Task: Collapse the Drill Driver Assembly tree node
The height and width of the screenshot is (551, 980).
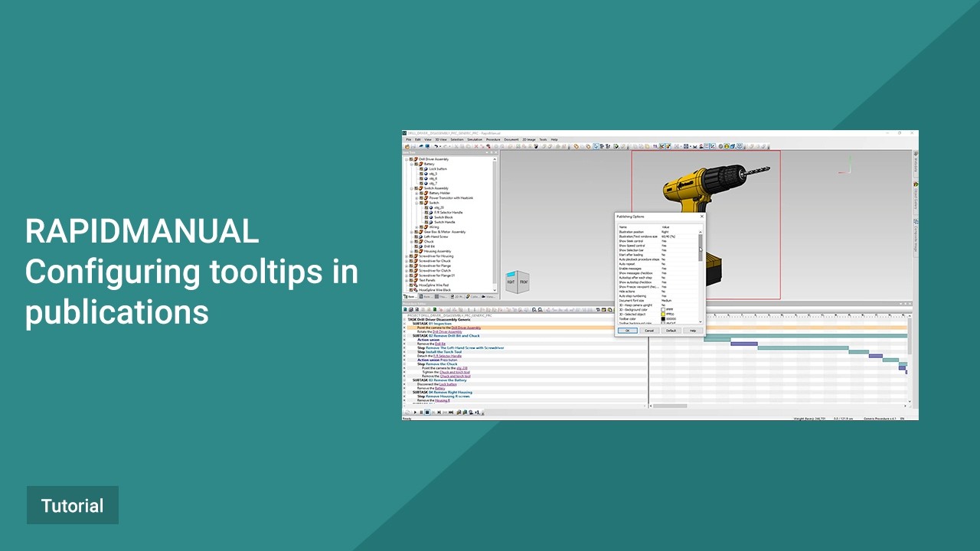Action: (407, 159)
